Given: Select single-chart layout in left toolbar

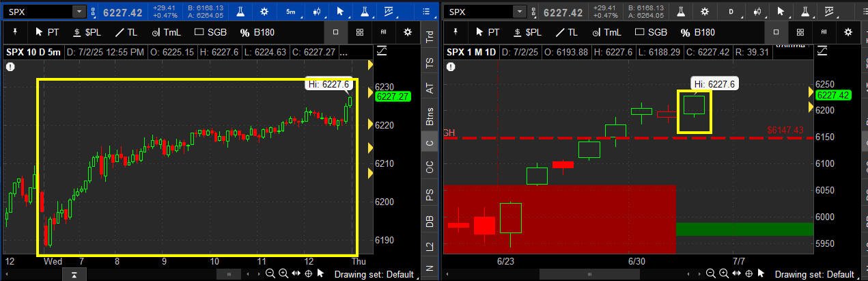Looking at the screenshot, I should (x=335, y=32).
